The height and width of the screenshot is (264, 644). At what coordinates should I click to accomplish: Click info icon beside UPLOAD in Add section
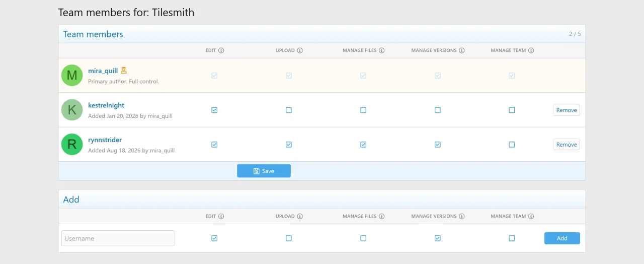coord(300,216)
